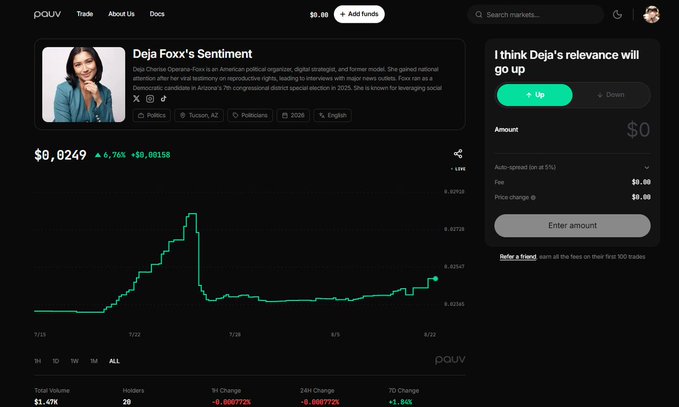The width and height of the screenshot is (679, 407).
Task: Open Deja Foxx's Instagram icon
Action: point(150,99)
